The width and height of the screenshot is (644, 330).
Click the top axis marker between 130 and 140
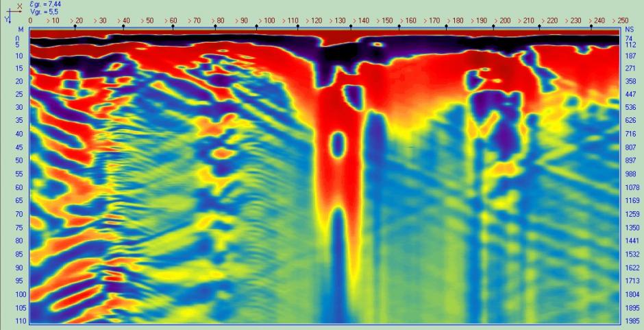point(350,26)
